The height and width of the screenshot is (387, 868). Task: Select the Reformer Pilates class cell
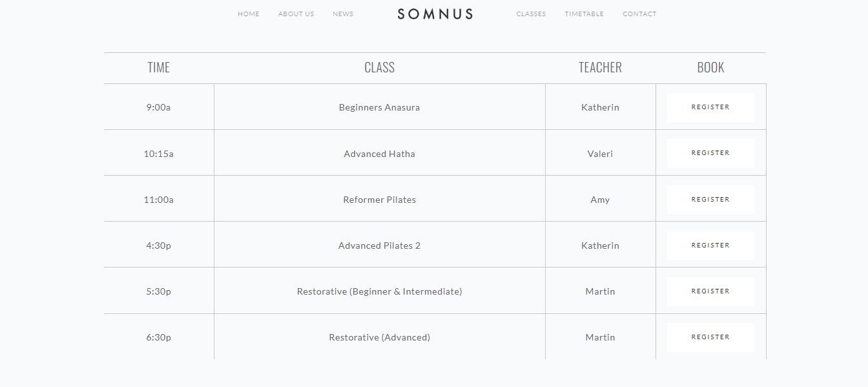[x=379, y=200]
